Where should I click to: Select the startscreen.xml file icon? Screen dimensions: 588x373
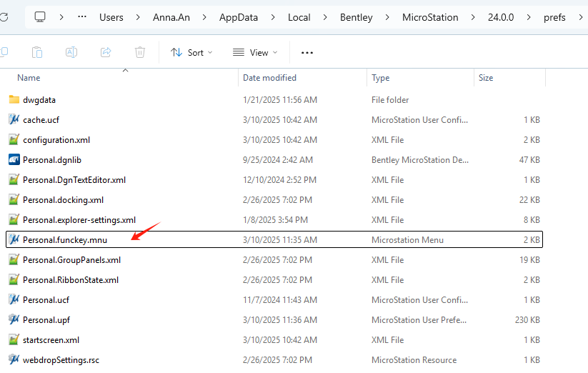point(14,340)
